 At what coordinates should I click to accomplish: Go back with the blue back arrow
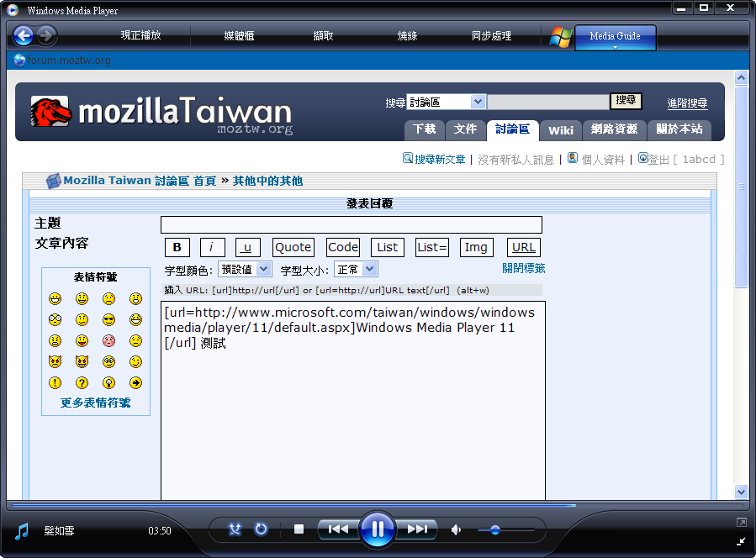[24, 35]
